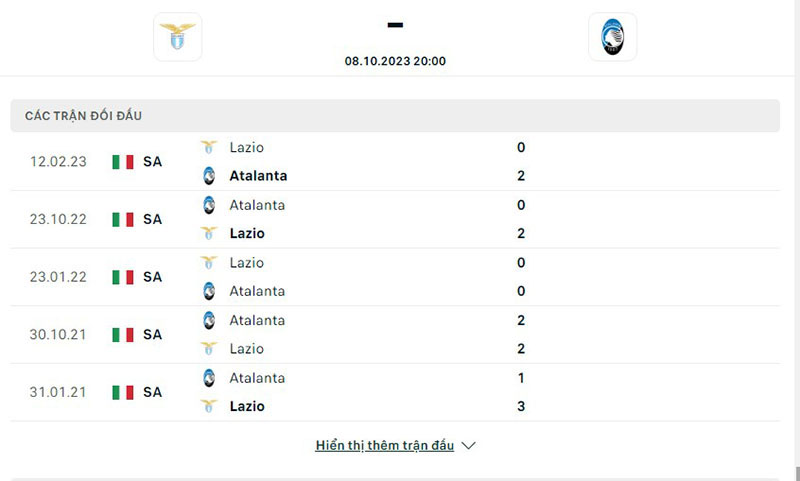Click Atalanta's team logo in the 23.10.22 match
This screenshot has width=800, height=481.
209,205
